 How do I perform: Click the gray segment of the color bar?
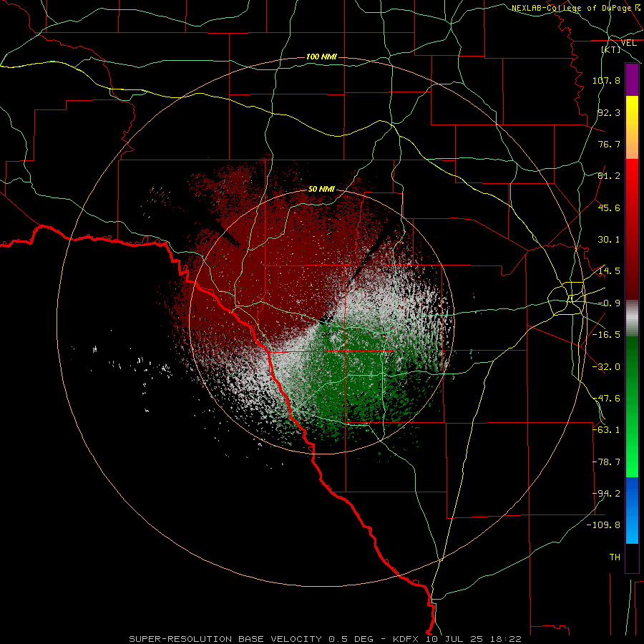pyautogui.click(x=632, y=318)
